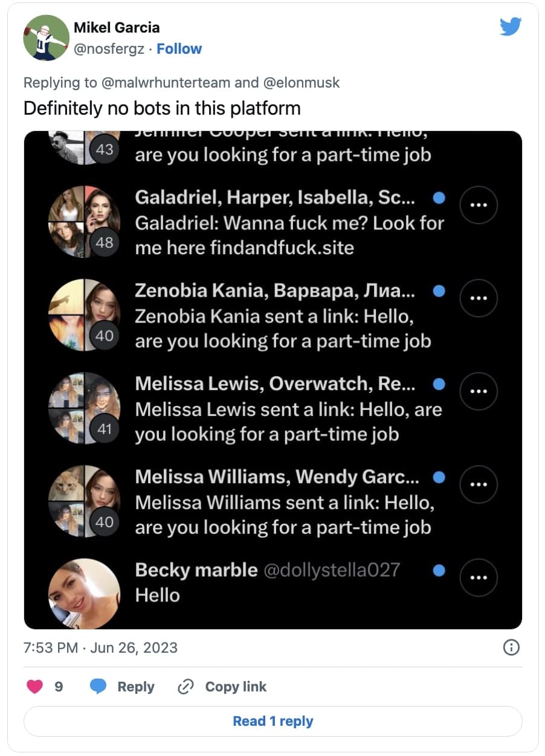Open the three-dot menu beside Zenobia Kania
This screenshot has height=756, width=545.
pos(479,298)
